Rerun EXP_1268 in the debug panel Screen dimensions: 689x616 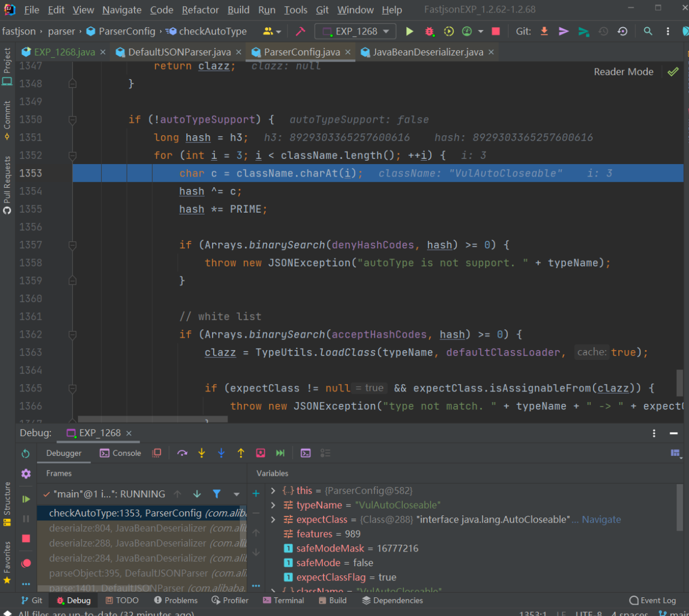(25, 454)
